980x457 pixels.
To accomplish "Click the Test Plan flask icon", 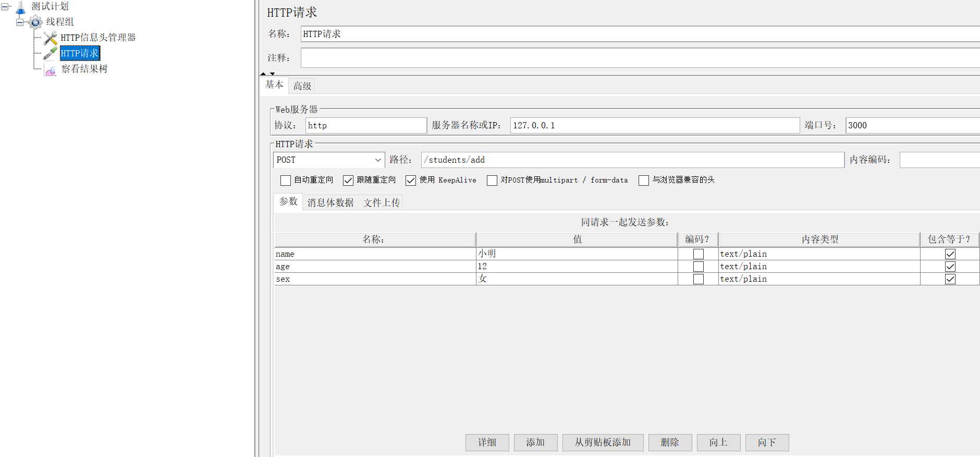I will [21, 7].
